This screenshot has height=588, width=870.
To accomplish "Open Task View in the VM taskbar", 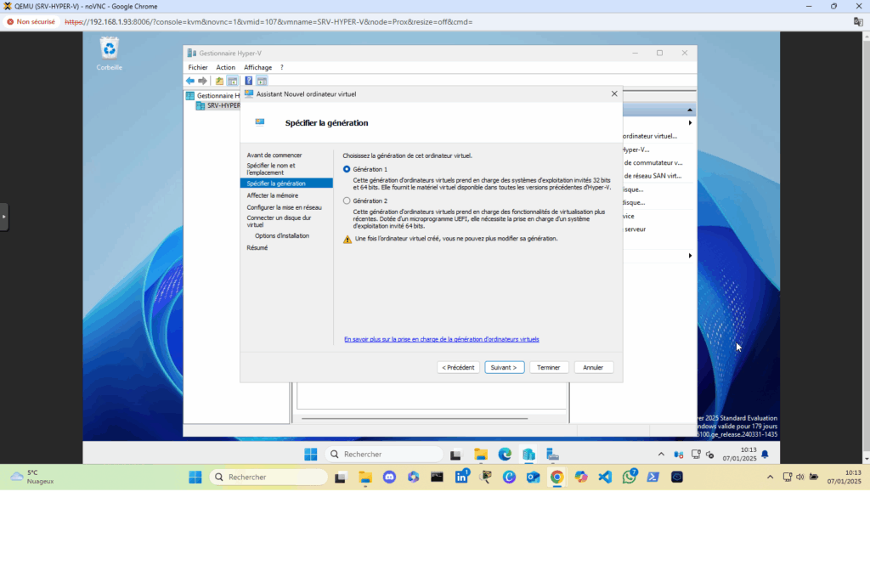I will point(455,455).
